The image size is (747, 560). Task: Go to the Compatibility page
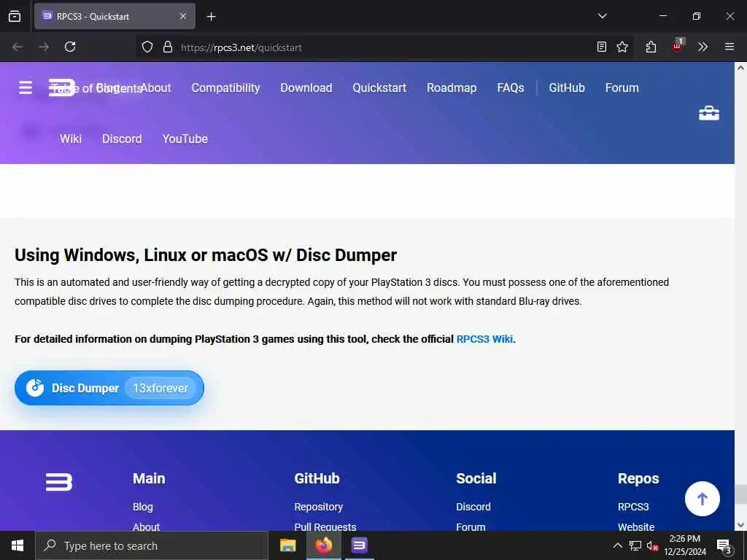[x=226, y=87]
